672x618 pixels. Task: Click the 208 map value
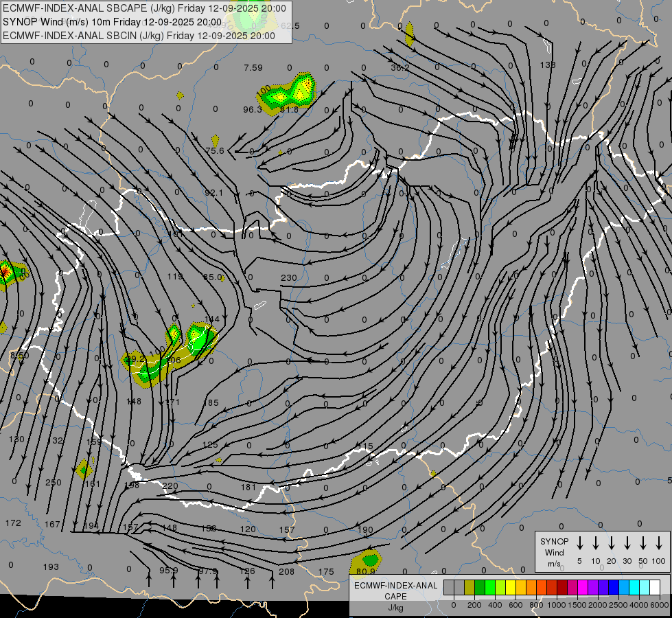[x=286, y=572]
